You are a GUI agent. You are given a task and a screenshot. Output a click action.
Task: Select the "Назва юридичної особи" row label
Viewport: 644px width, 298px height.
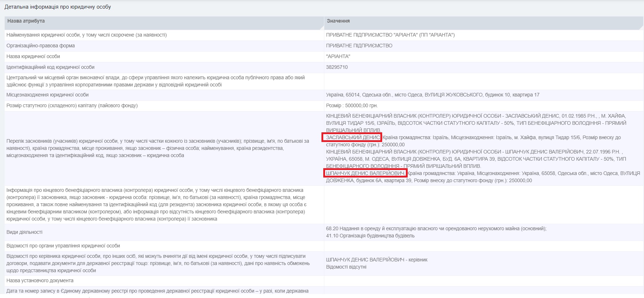click(x=33, y=57)
